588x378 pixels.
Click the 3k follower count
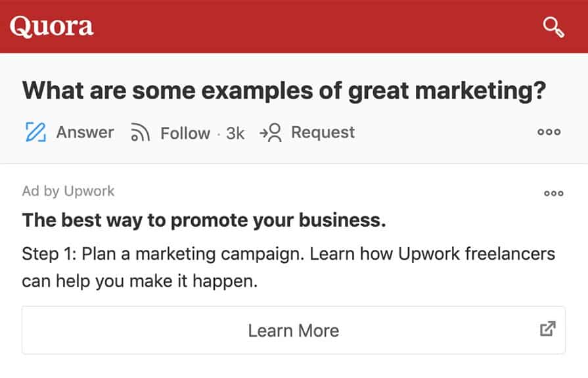235,133
